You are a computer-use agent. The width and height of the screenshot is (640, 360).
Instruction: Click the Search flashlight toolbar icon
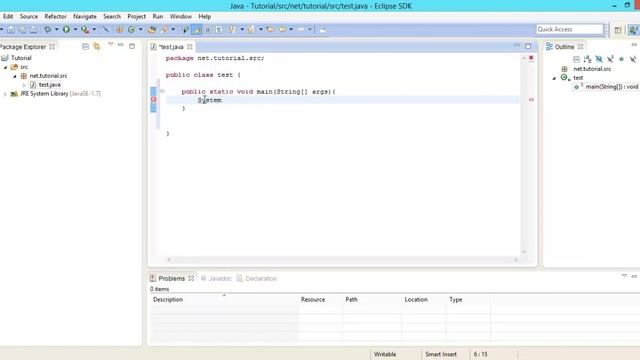tap(164, 29)
